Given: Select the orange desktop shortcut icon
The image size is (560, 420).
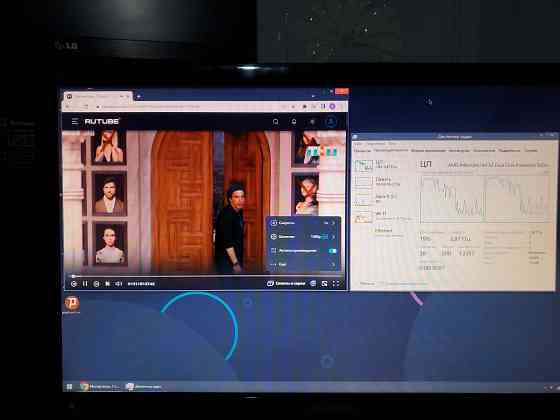Looking at the screenshot, I should [x=72, y=304].
